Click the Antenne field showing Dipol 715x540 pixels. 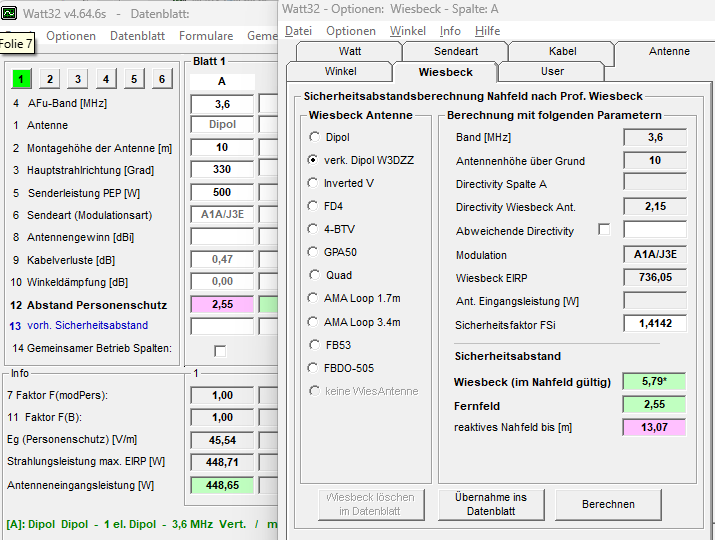tap(222, 125)
